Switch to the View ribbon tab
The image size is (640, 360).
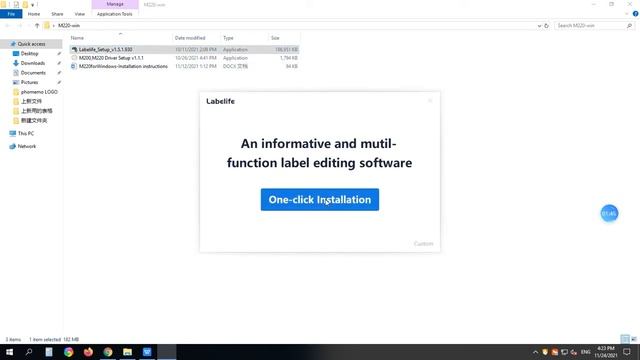pyautogui.click(x=80, y=14)
